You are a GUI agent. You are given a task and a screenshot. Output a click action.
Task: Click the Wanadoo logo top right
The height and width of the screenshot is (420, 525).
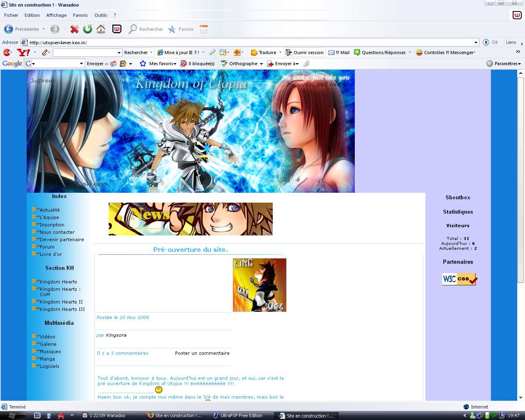(517, 15)
